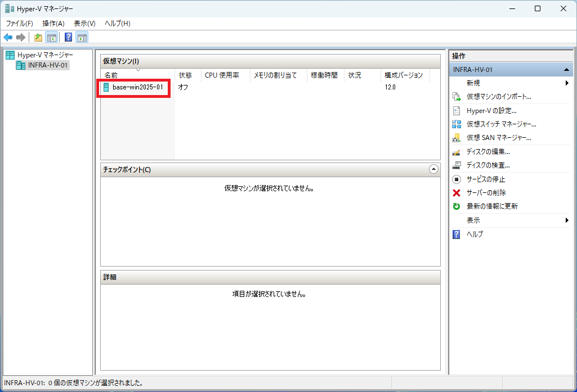Click the Back arrow toolbar icon

click(8, 37)
